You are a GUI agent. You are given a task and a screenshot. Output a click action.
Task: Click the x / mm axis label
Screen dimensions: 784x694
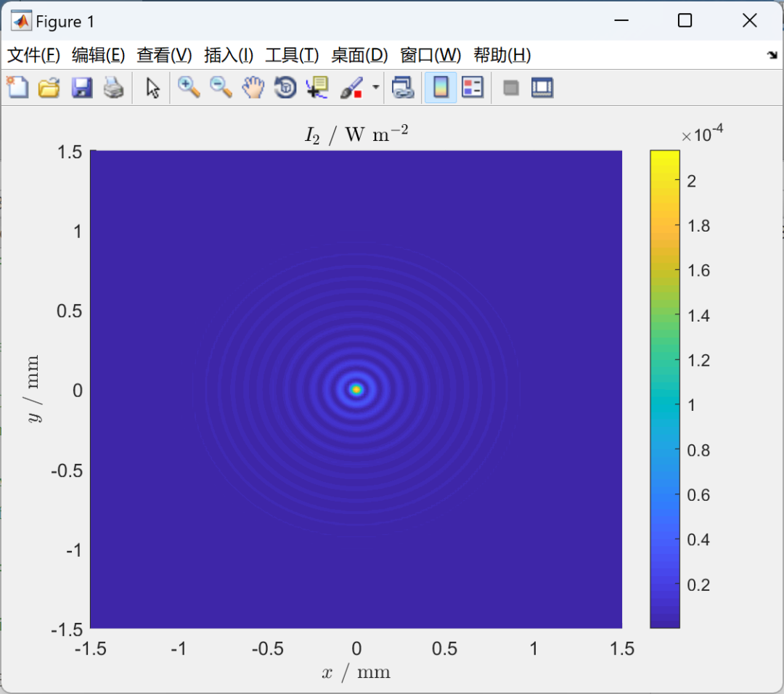click(356, 672)
